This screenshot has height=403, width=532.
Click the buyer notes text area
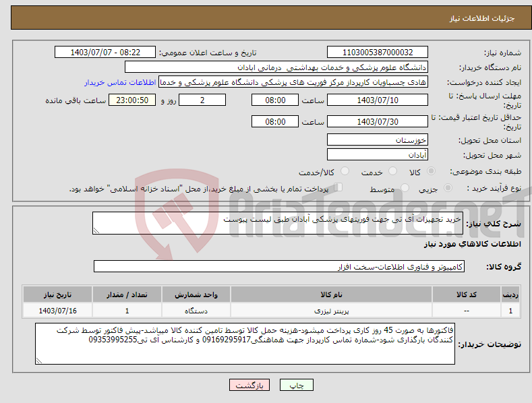tap(245, 344)
